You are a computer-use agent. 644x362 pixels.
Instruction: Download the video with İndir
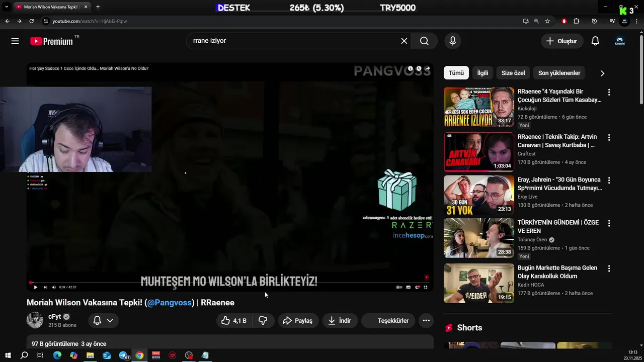click(340, 320)
